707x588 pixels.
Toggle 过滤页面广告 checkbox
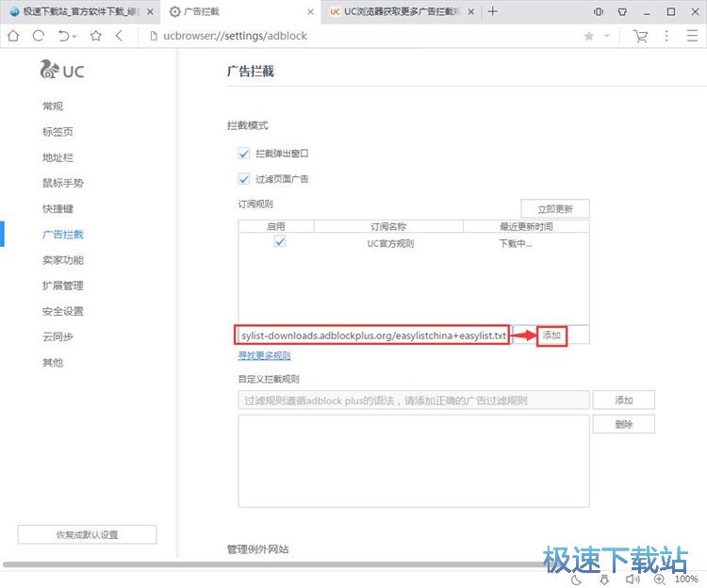[x=244, y=179]
